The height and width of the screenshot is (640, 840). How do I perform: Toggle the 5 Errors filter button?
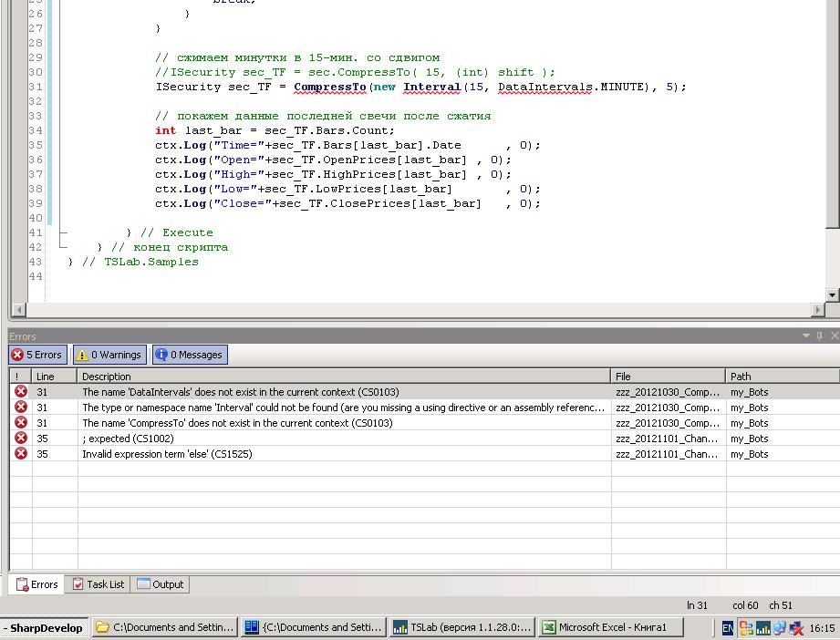38,355
